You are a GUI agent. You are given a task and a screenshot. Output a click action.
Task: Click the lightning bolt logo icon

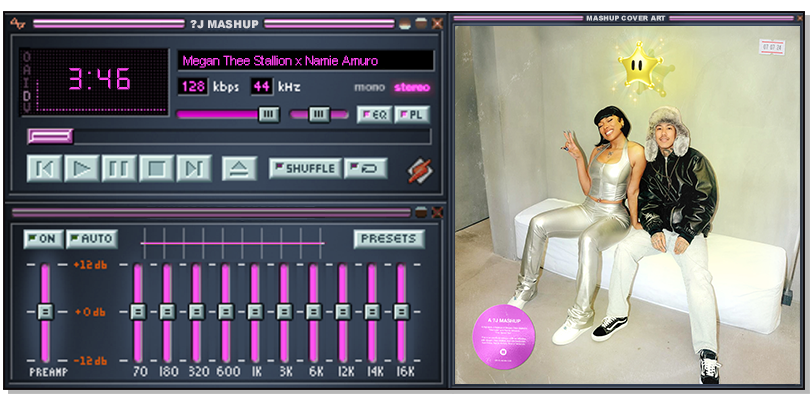419,170
